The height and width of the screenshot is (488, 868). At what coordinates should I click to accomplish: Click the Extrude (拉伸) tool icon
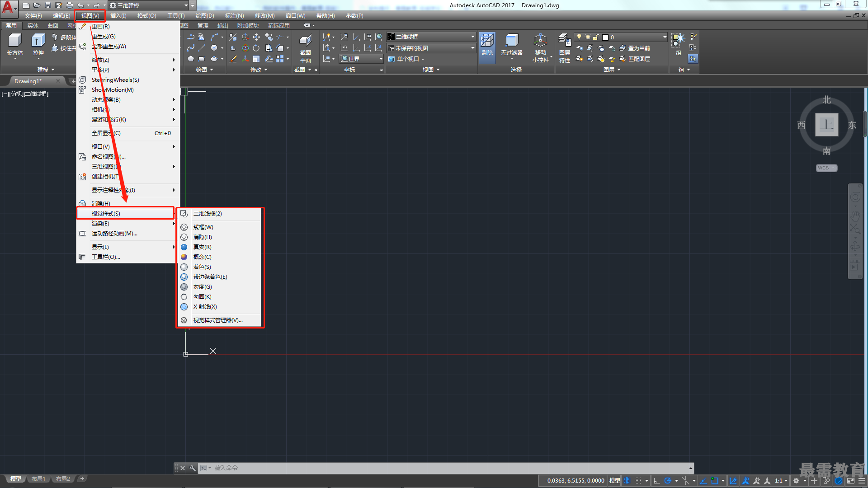(x=38, y=41)
